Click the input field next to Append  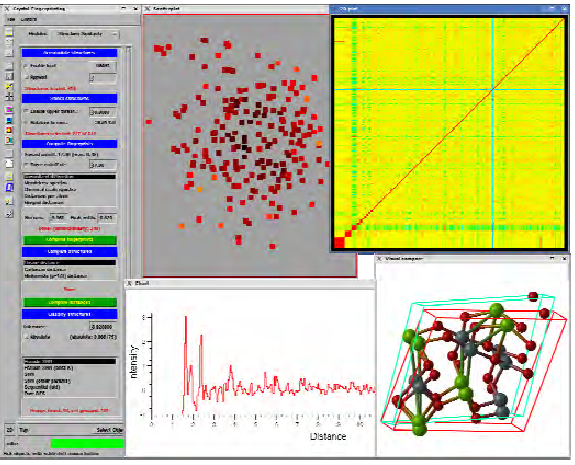(103, 78)
